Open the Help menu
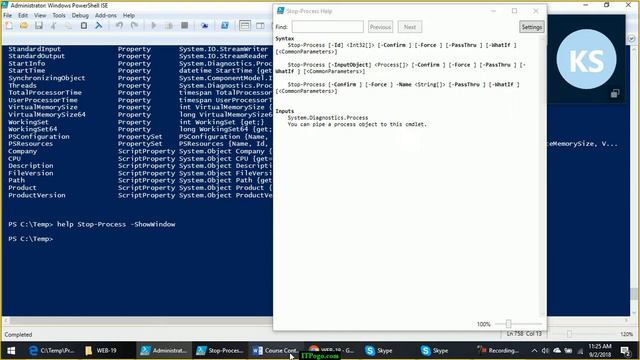 coord(129,15)
